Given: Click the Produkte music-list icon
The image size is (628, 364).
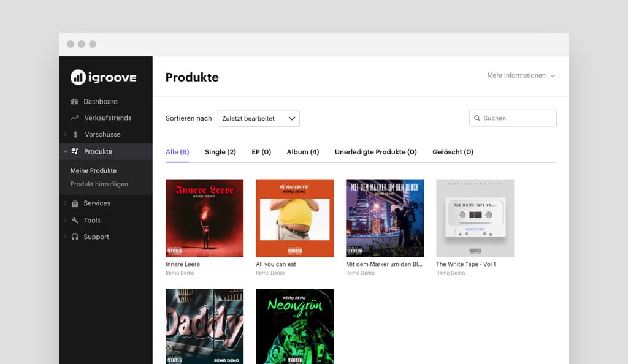Looking at the screenshot, I should coord(75,151).
